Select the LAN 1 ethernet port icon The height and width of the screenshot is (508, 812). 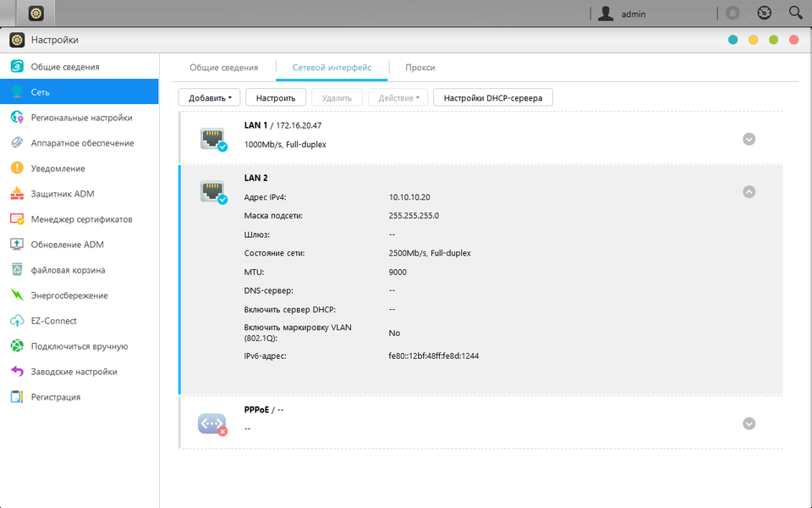(x=213, y=139)
